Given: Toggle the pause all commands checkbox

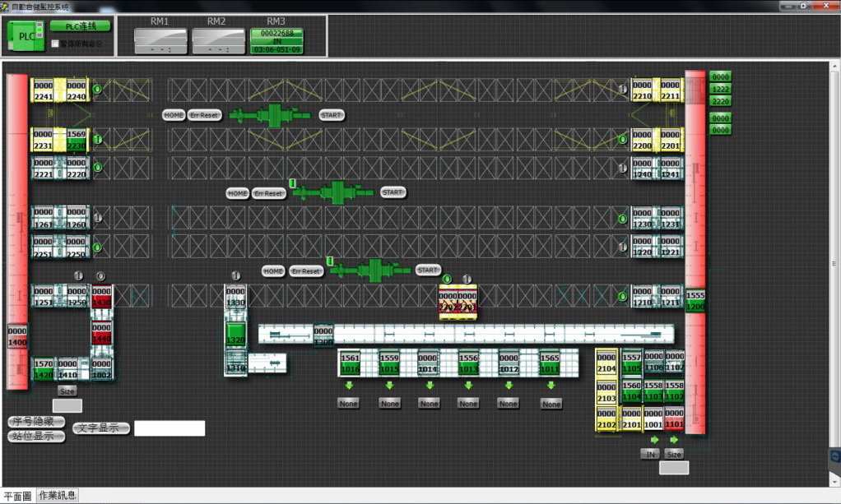Looking at the screenshot, I should (x=55, y=44).
